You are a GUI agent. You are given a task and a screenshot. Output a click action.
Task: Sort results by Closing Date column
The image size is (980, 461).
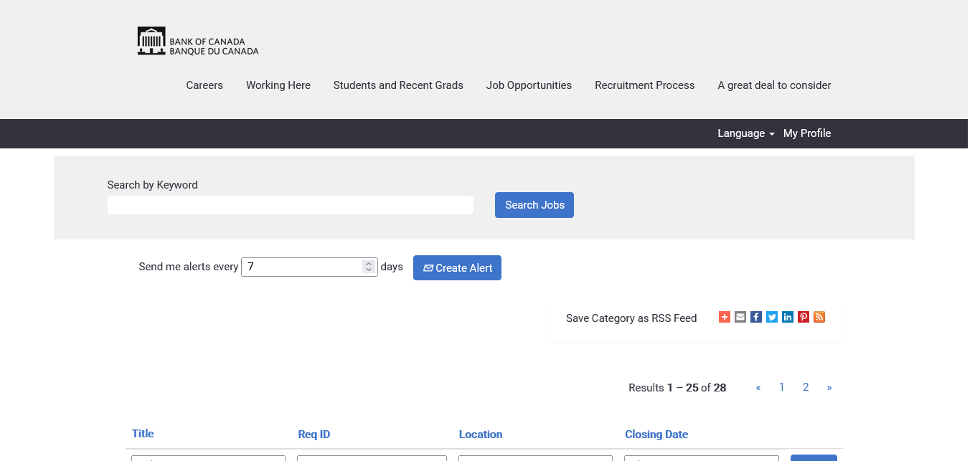click(656, 434)
